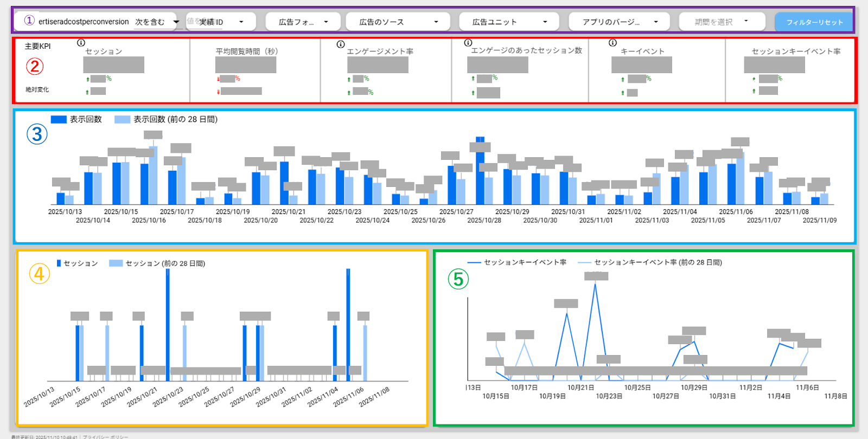Click the 2025/11/01 axis label
868x439 pixels.
point(596,221)
